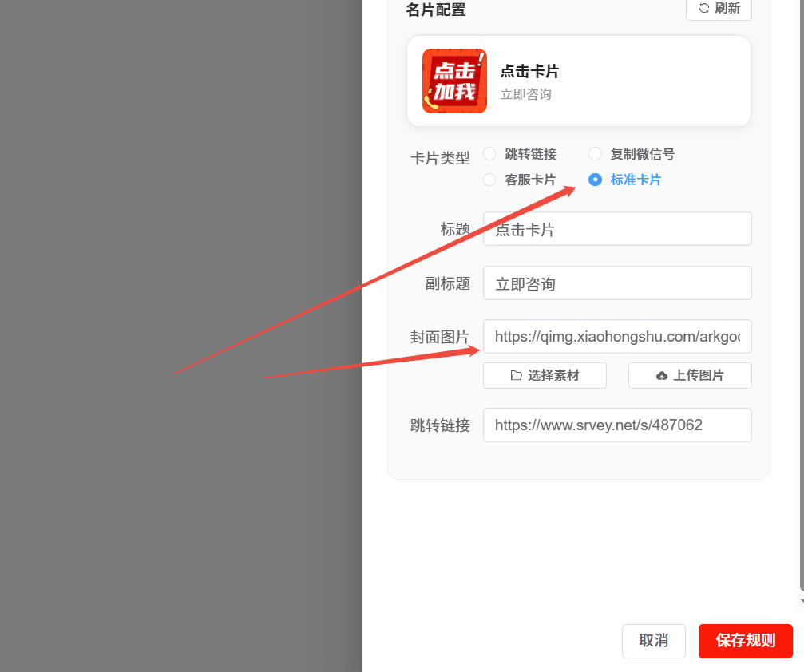
Task: Click the refresh icon beside 名片配置
Action: pos(704,8)
